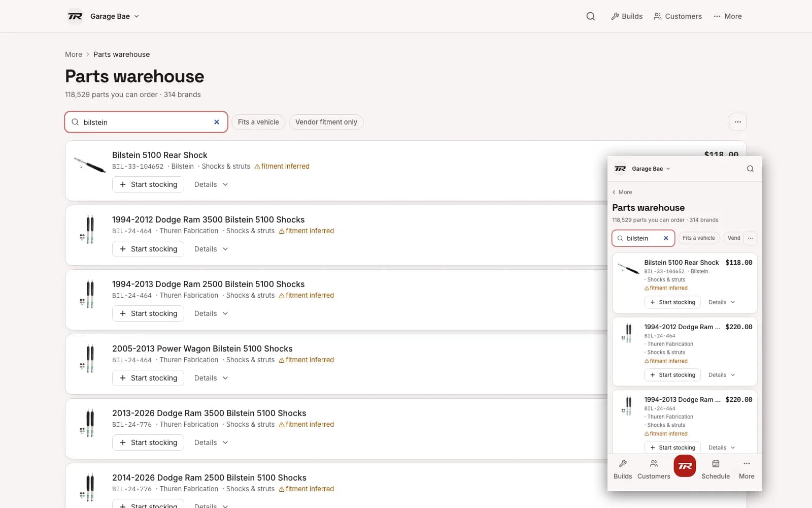Open the Customers menu in the main header
The image size is (812, 508).
[x=678, y=16]
